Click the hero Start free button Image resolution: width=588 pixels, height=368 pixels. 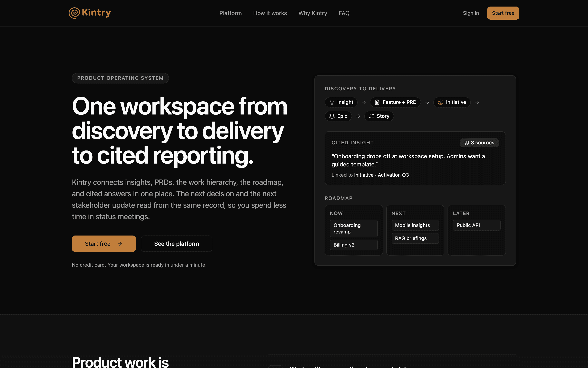[104, 244]
